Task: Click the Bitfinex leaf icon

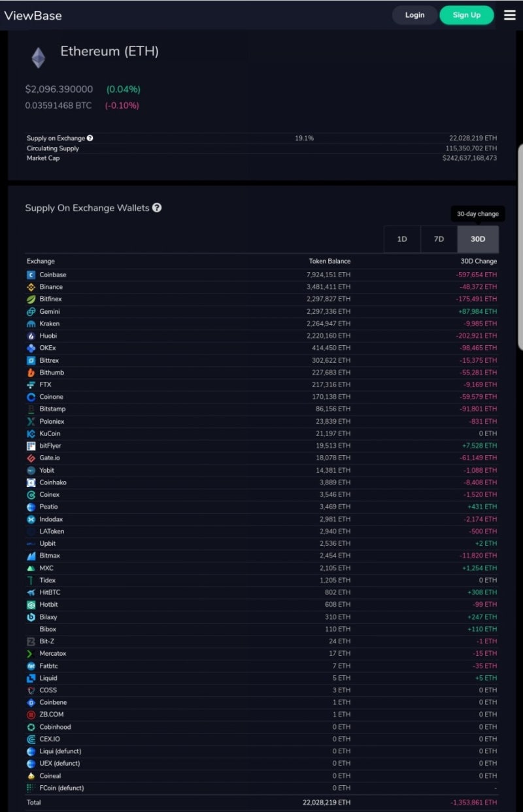Action: tap(31, 299)
